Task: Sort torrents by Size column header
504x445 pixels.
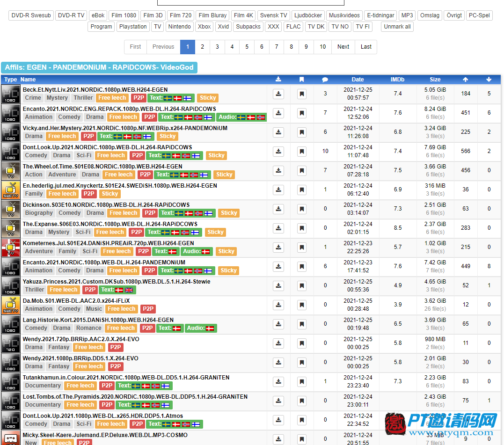Action: tap(435, 80)
